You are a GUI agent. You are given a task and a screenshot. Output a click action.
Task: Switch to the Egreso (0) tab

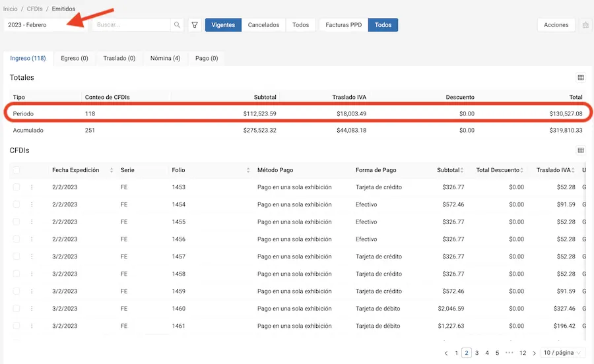point(74,58)
